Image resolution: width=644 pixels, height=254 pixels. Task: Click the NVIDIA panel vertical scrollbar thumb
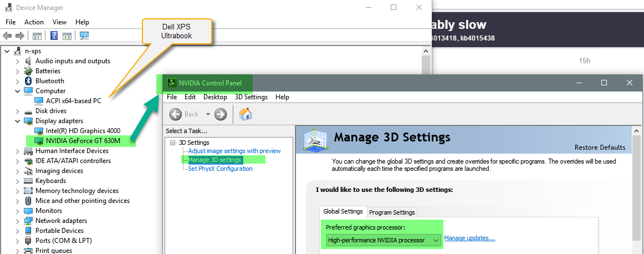637,188
